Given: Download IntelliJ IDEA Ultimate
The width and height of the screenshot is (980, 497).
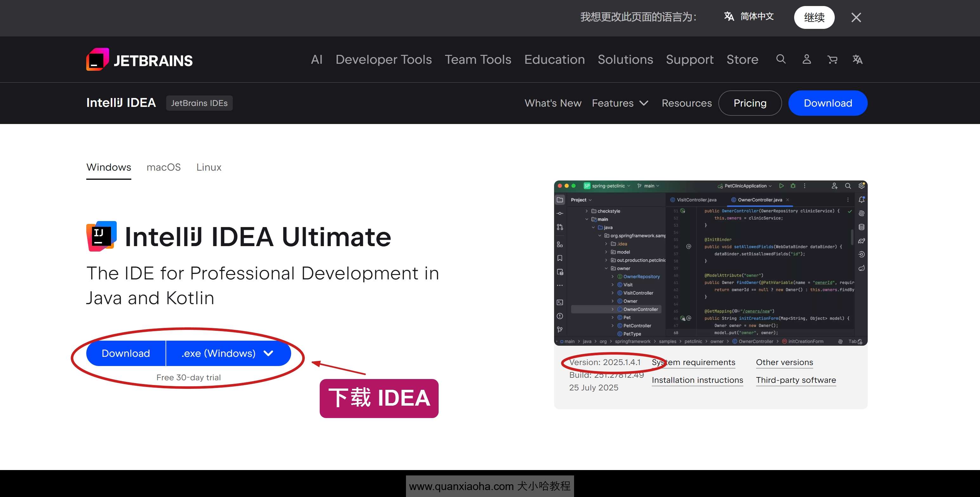Looking at the screenshot, I should 126,353.
